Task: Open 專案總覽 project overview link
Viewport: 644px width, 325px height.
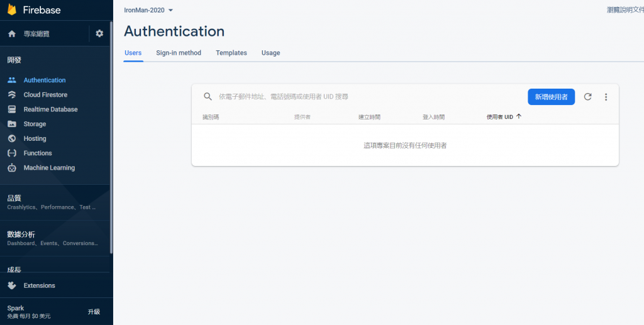Action: click(x=36, y=34)
